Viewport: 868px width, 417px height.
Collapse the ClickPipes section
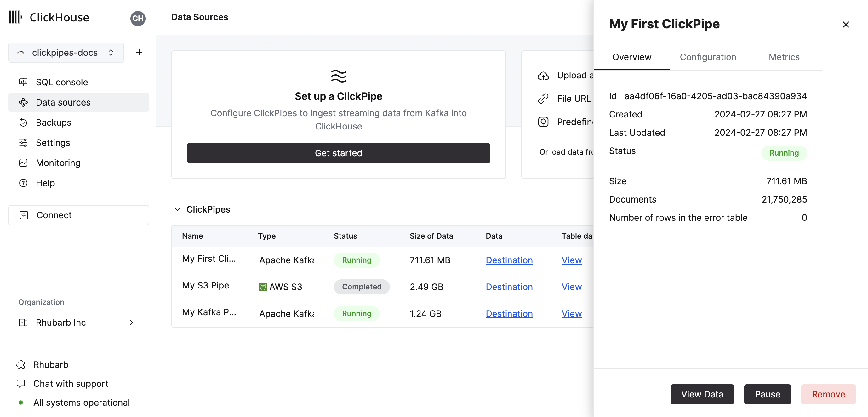pos(177,209)
